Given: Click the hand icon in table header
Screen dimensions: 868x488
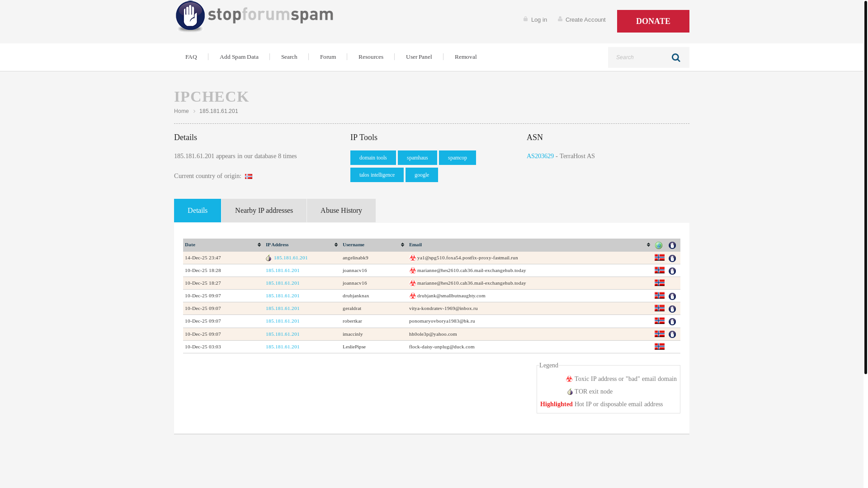Looking at the screenshot, I should coord(672,245).
